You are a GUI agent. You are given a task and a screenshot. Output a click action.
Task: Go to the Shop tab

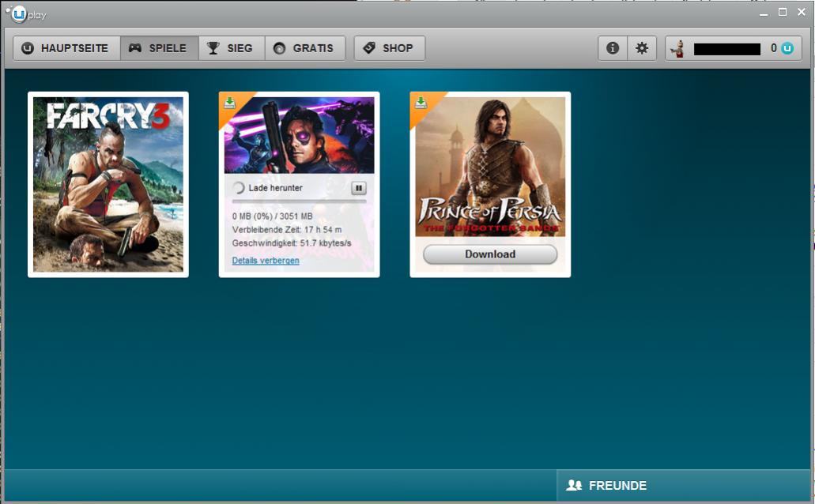coord(389,48)
